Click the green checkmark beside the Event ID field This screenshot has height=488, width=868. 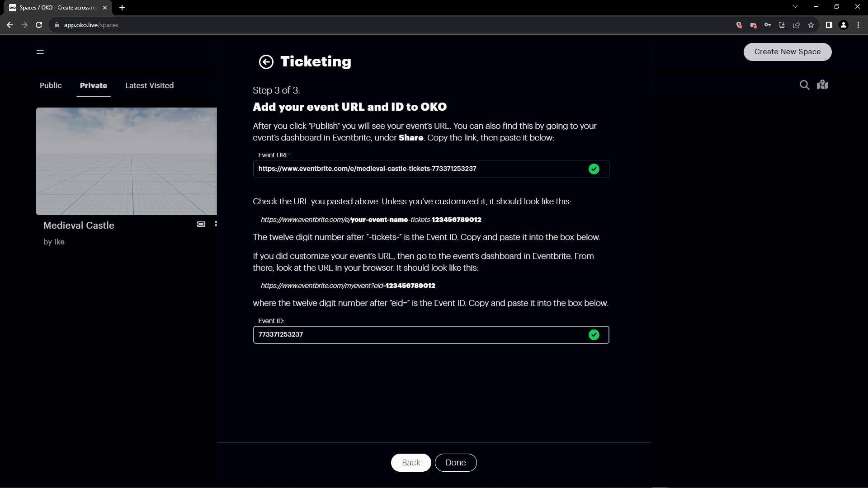coord(594,335)
